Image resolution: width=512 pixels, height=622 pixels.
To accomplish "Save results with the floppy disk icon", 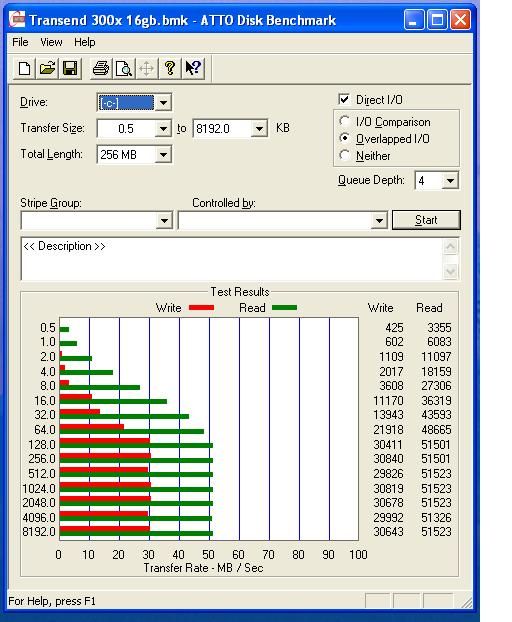I will pos(70,68).
